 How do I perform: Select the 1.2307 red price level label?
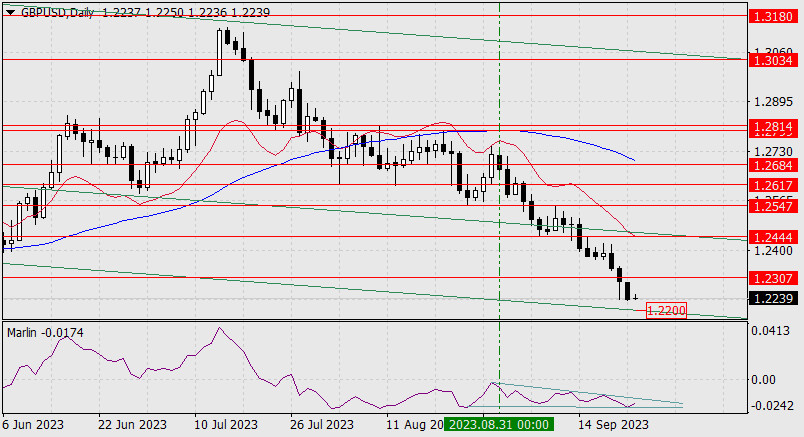pyautogui.click(x=774, y=279)
